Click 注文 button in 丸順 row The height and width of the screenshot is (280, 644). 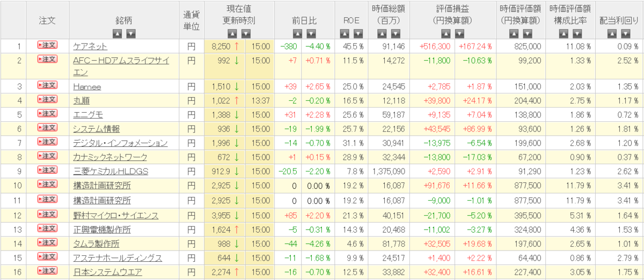(47, 100)
